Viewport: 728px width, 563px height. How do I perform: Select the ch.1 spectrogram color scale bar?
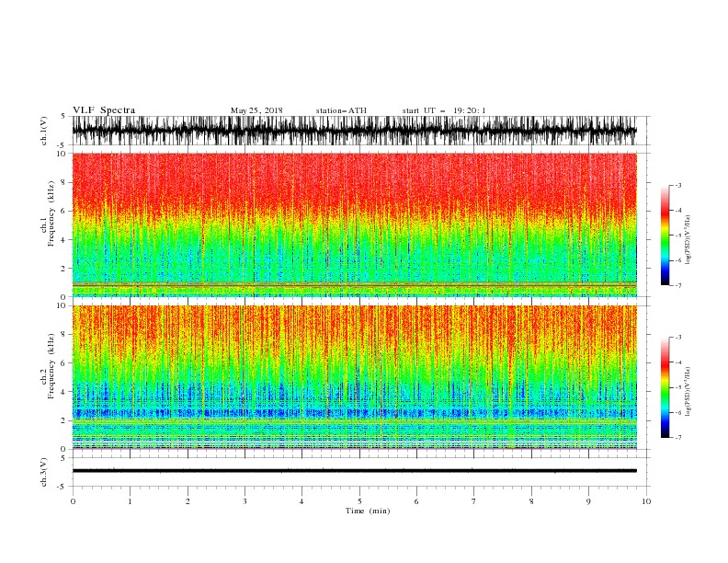pyautogui.click(x=665, y=236)
